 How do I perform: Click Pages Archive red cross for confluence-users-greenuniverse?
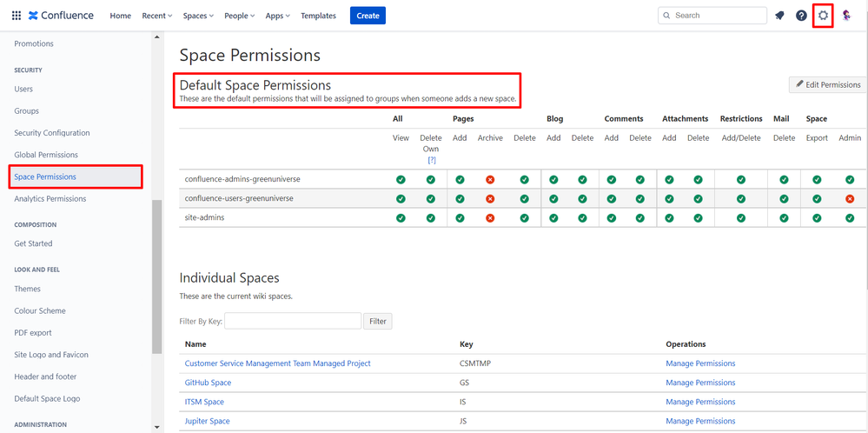pyautogui.click(x=490, y=199)
